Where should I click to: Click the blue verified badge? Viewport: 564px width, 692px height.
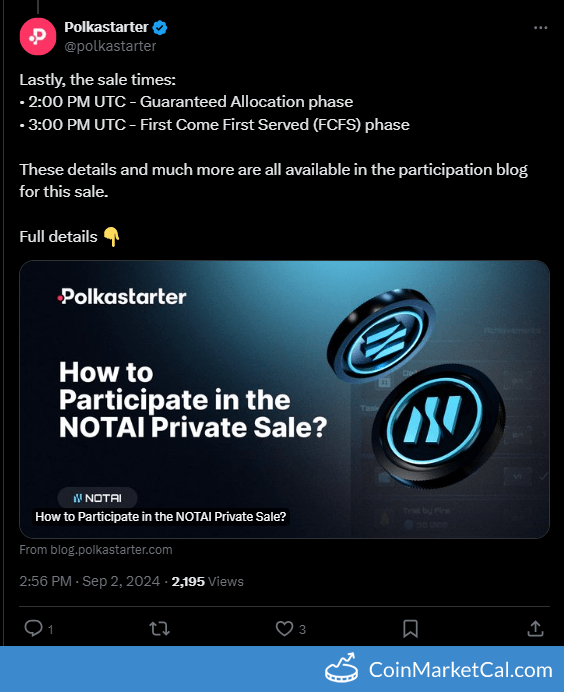point(160,28)
